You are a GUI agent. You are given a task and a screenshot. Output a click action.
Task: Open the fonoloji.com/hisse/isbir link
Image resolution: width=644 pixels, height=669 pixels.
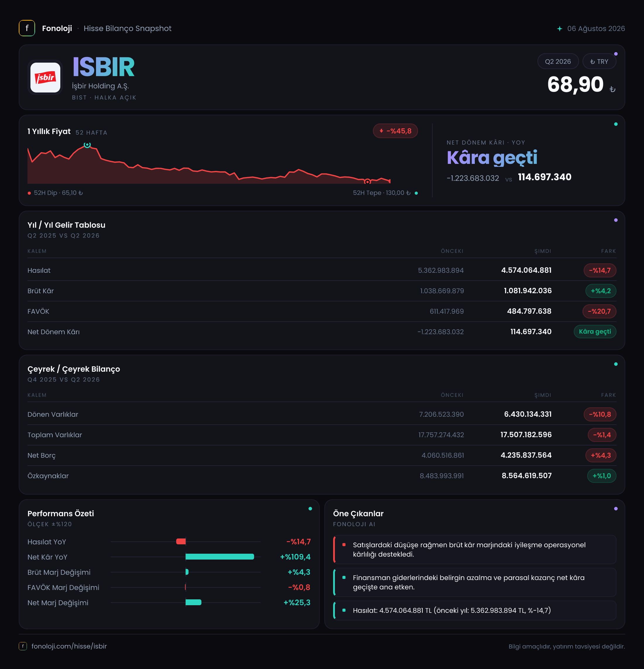(69, 646)
